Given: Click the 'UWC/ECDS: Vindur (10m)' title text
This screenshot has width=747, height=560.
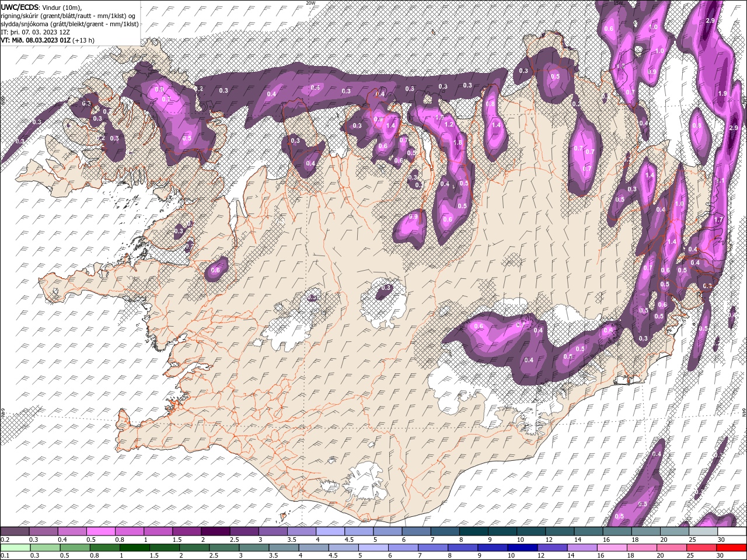Looking at the screenshot, I should 42,7.
